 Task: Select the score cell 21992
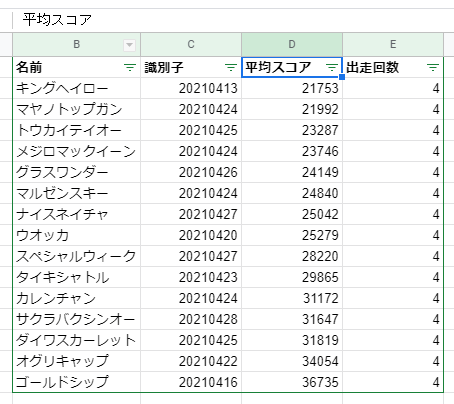click(x=292, y=109)
